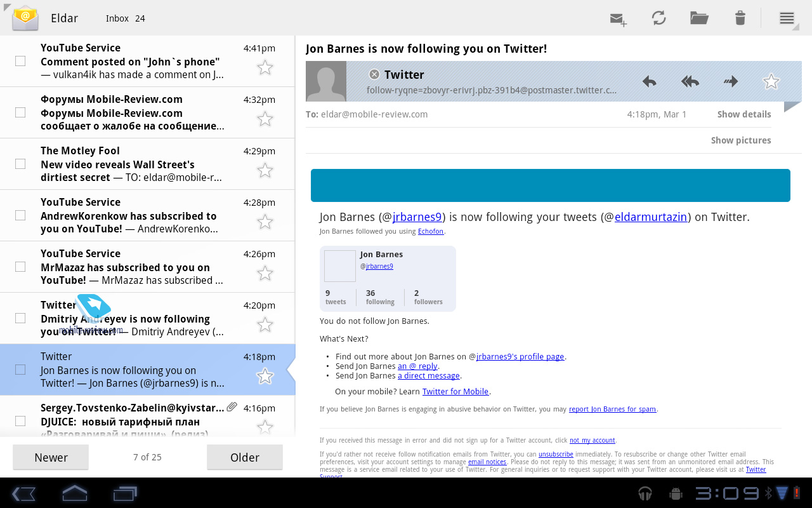The height and width of the screenshot is (508, 812).
Task: Reply all to the Twitter email
Action: pyautogui.click(x=690, y=81)
